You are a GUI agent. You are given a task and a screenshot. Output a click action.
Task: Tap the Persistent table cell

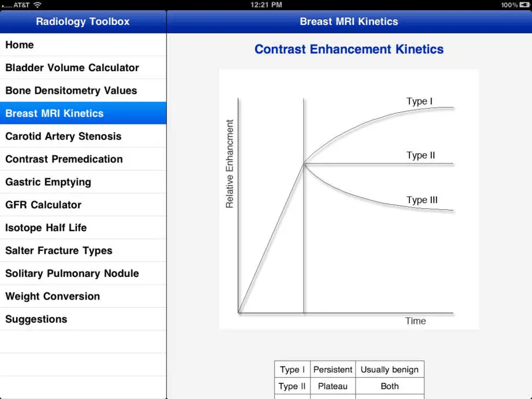(x=333, y=370)
